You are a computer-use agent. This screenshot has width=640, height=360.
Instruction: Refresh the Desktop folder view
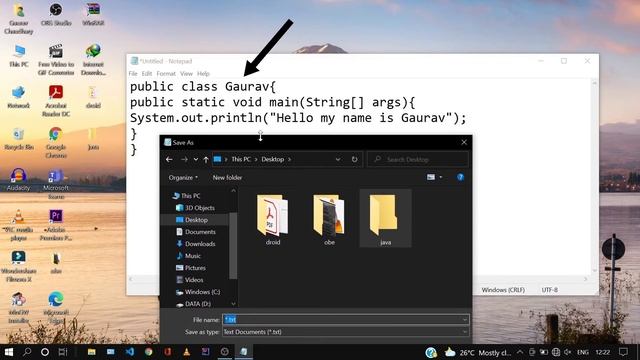pyautogui.click(x=354, y=159)
